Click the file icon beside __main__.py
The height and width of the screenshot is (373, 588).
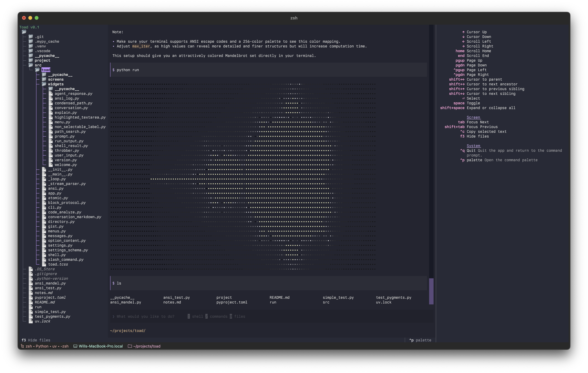tap(44, 174)
